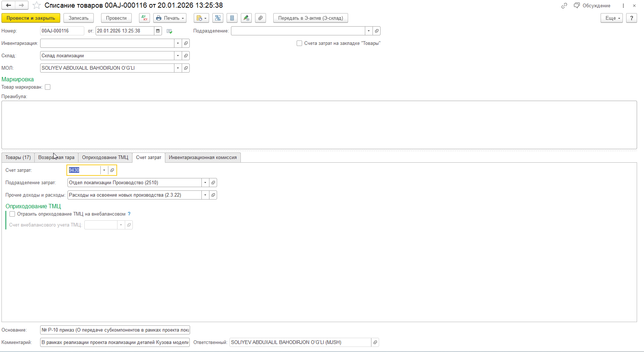Expand the Склад dropdown list
This screenshot has height=352, width=644.
pyautogui.click(x=178, y=56)
